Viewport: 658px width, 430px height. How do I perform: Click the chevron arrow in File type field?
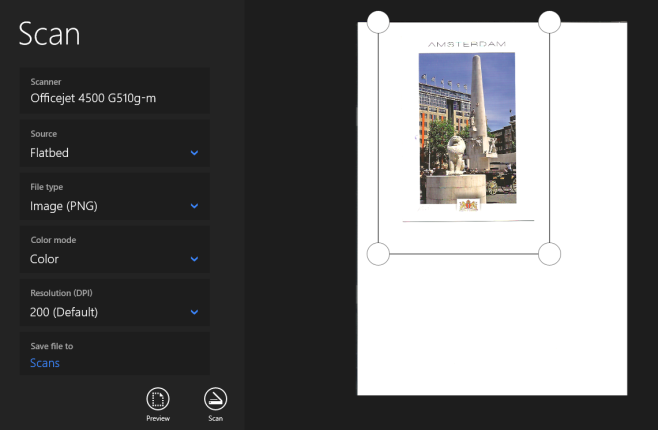click(x=194, y=206)
